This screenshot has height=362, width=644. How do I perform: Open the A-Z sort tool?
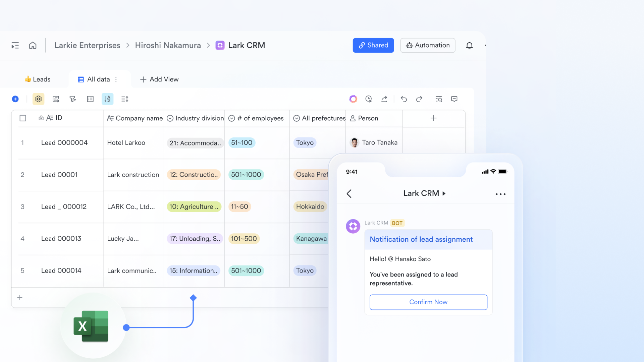107,99
